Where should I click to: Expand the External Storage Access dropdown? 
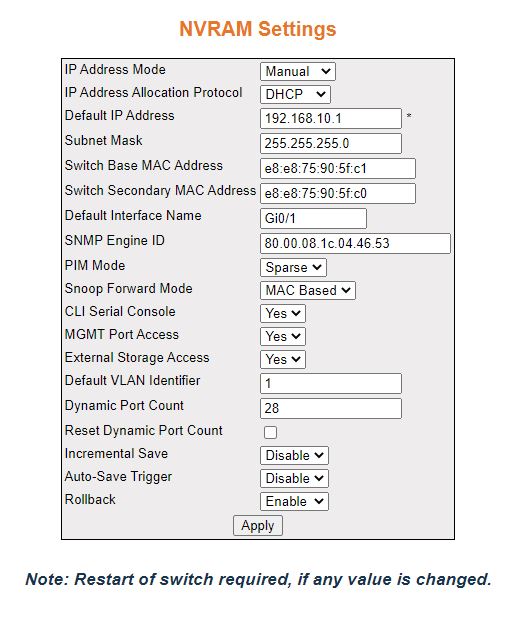(283, 359)
